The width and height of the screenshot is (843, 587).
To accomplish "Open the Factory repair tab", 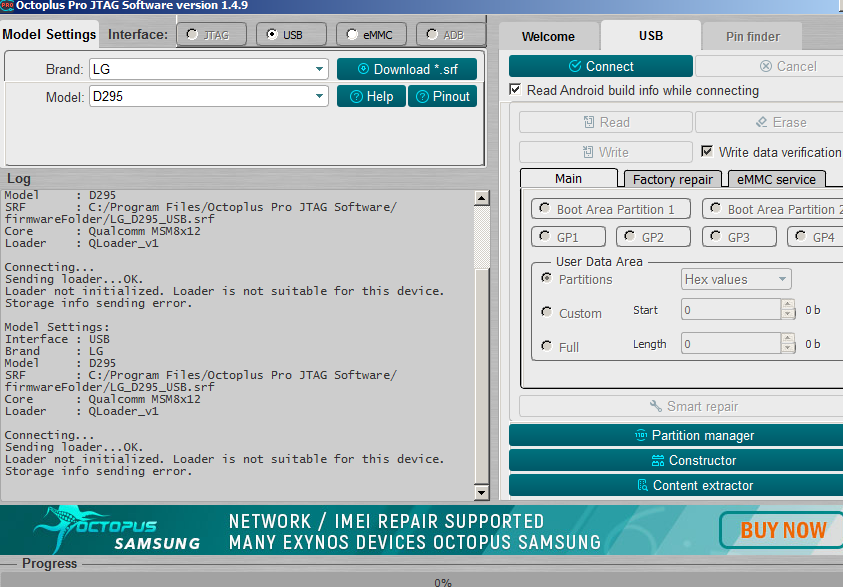I will pos(673,179).
